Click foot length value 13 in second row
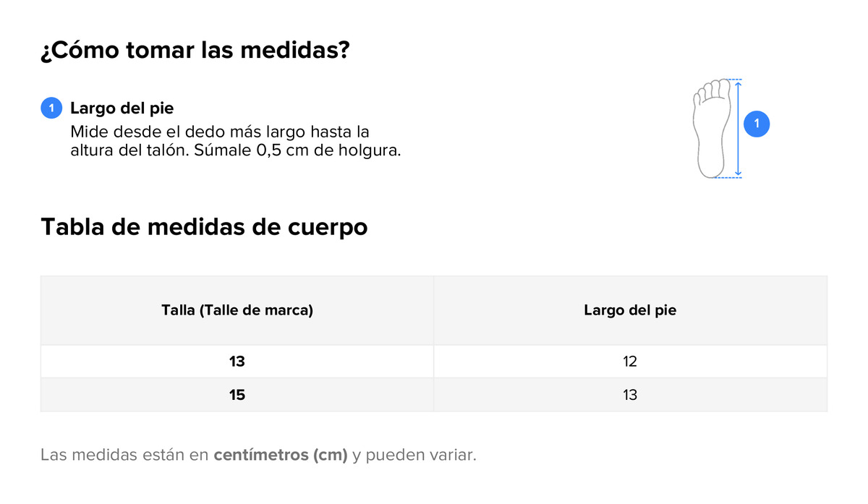 tap(630, 395)
